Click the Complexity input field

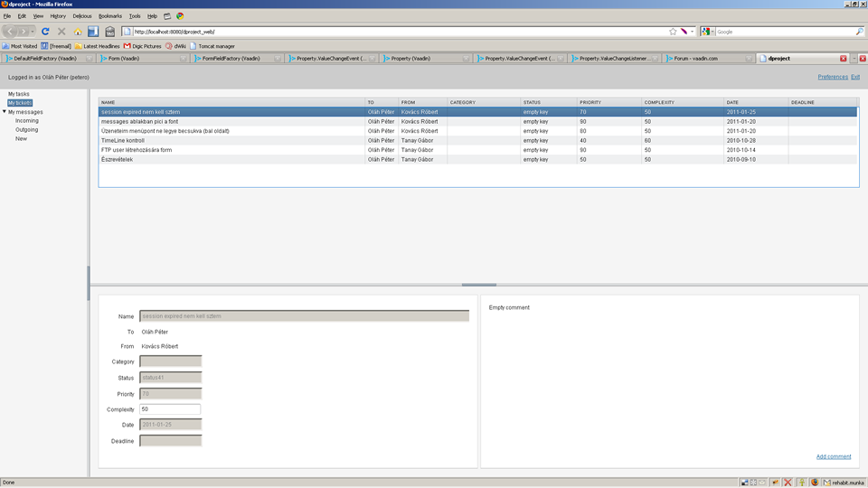pos(170,409)
